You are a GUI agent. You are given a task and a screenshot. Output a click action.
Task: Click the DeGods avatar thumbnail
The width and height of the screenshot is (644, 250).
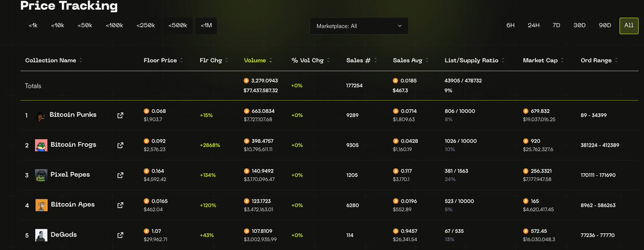[x=41, y=235]
